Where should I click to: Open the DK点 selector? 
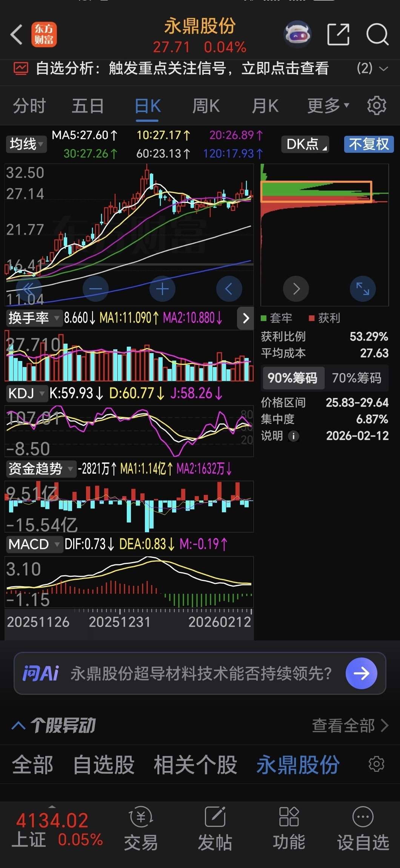305,144
